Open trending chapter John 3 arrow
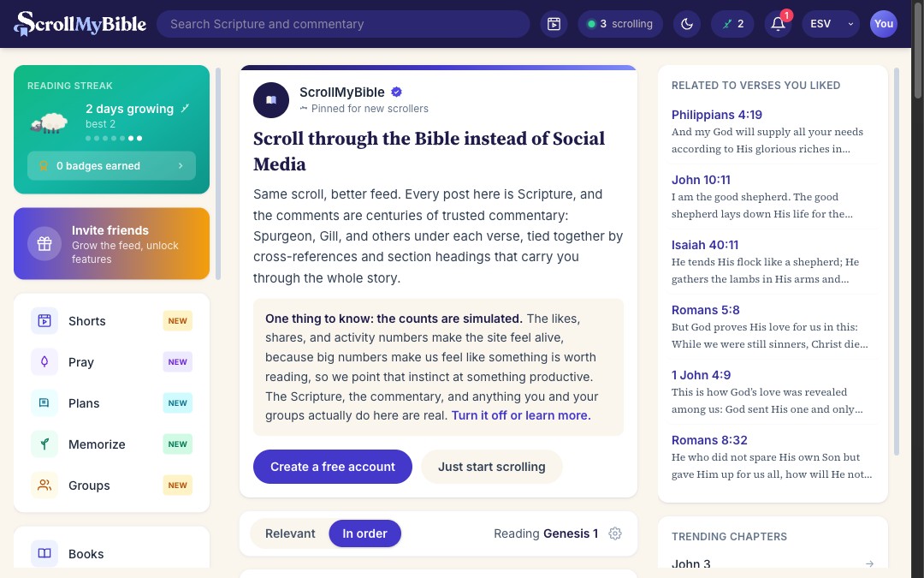 tap(869, 563)
